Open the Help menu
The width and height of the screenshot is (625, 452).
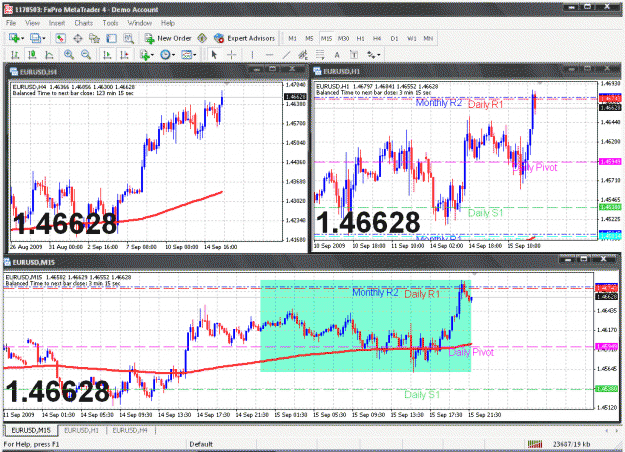point(168,23)
